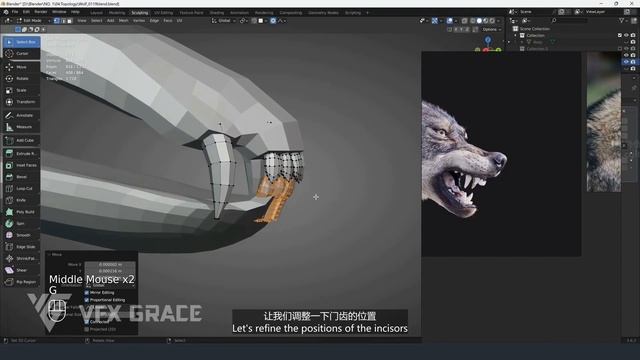640x360 pixels.
Task: Activate the Smooth tool
Action: (x=22, y=235)
